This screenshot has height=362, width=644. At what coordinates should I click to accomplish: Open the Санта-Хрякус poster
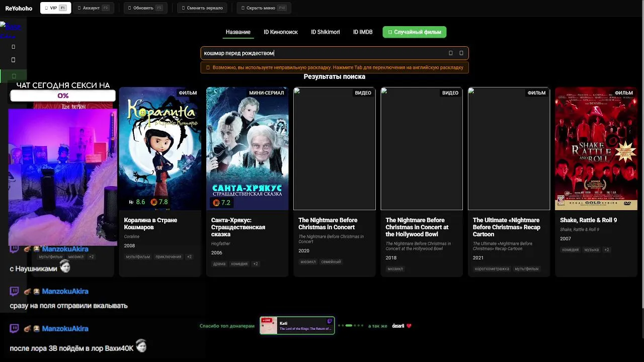click(247, 148)
